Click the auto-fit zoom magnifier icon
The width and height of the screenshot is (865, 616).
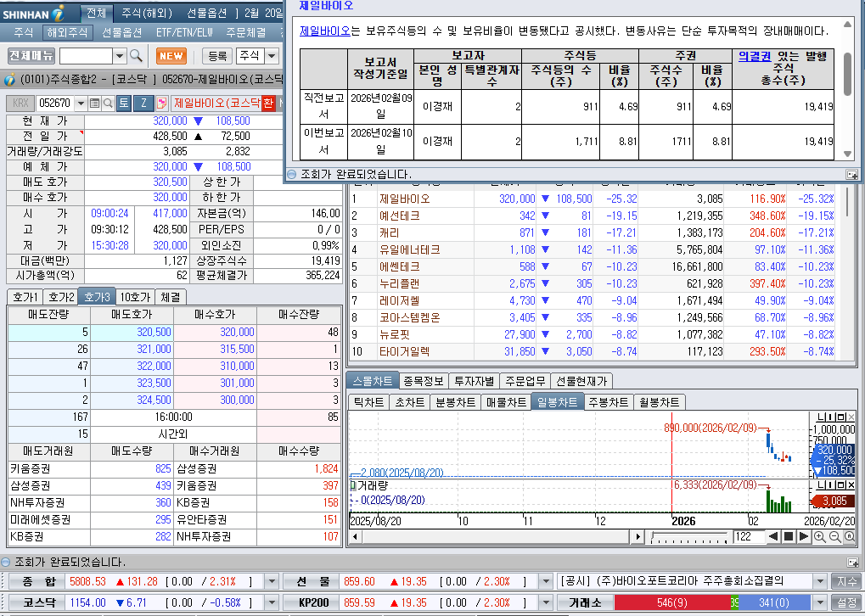coord(850,536)
